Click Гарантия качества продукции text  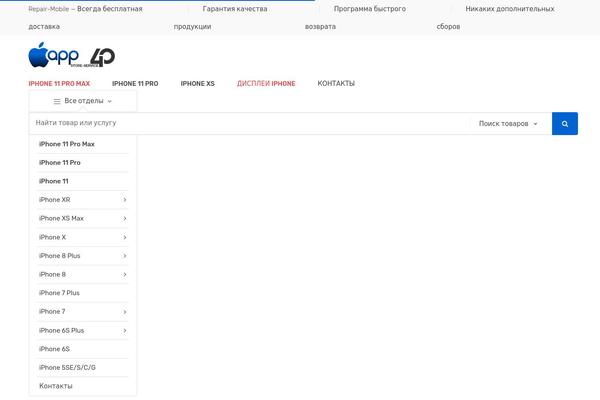[220, 18]
